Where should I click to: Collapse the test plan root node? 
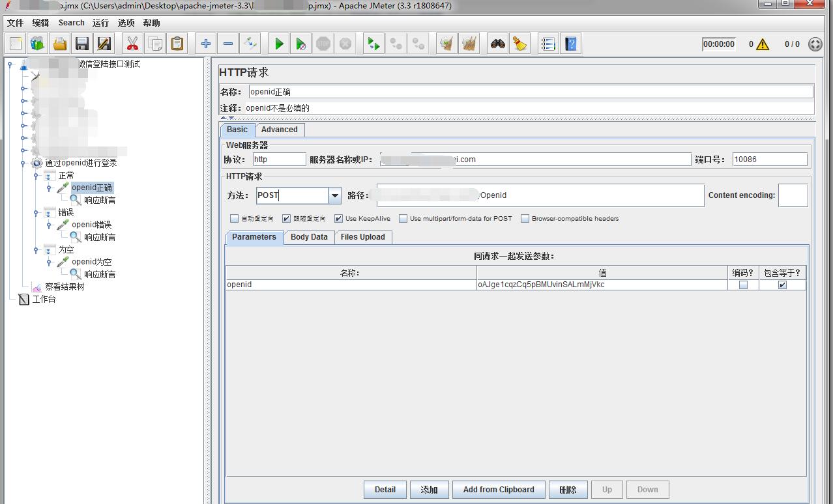click(10, 64)
